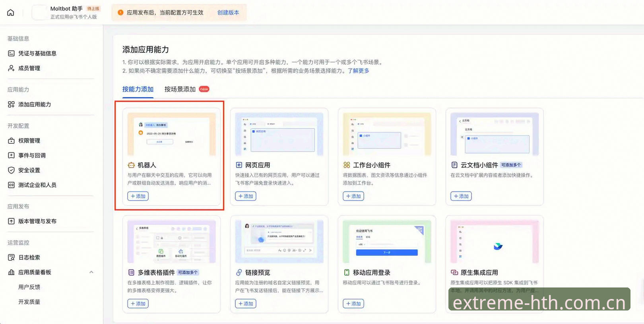Add the 网页应用 capability

coord(246,196)
